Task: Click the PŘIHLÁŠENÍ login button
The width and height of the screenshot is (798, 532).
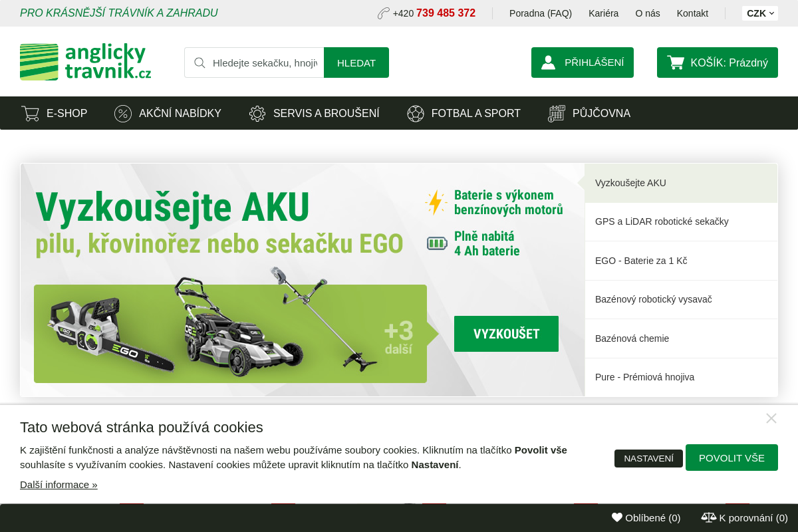Action: (x=583, y=63)
